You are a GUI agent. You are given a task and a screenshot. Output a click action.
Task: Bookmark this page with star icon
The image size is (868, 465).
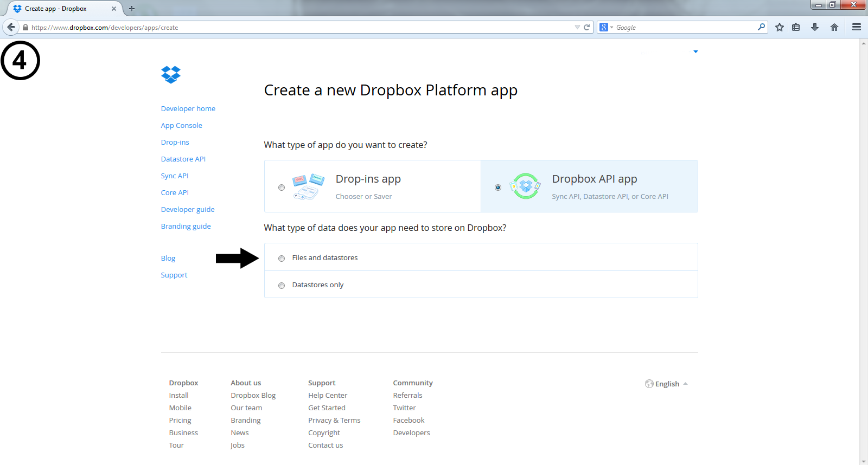[780, 27]
